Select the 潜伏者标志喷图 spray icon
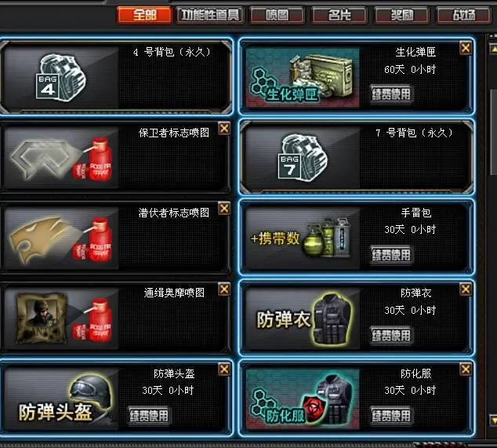 click(61, 239)
